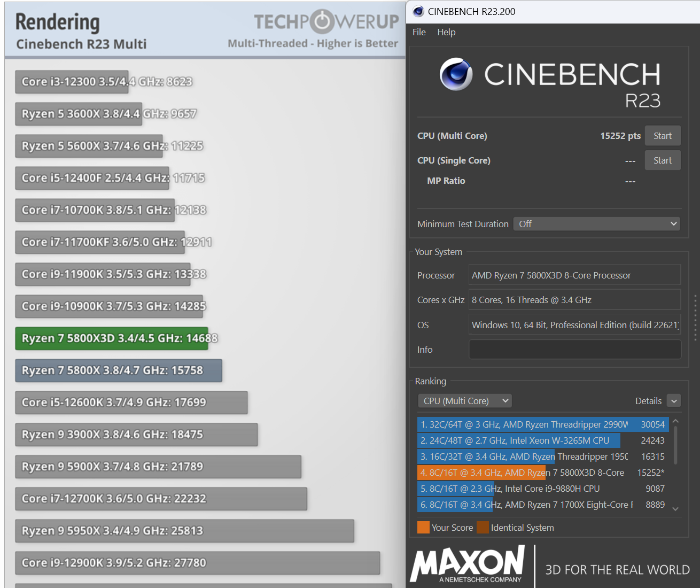Click the 15252 pts multi core score
The width and height of the screenshot is (700, 588).
(x=620, y=136)
